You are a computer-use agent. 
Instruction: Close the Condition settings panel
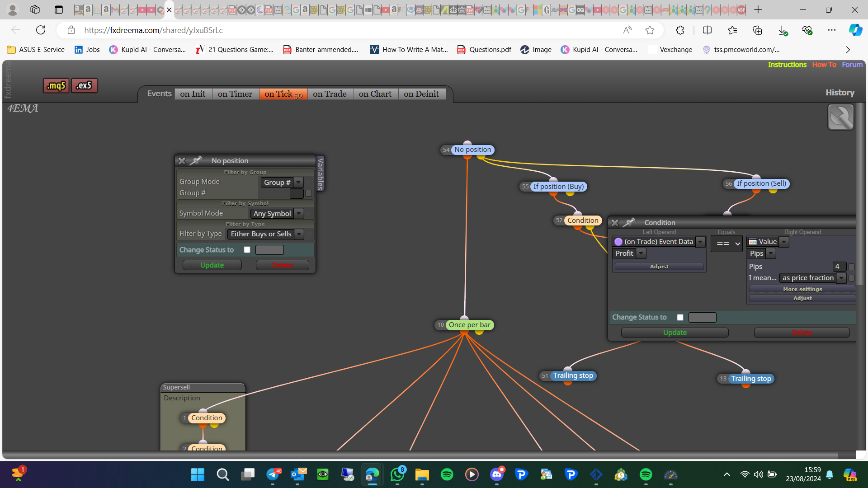(614, 223)
